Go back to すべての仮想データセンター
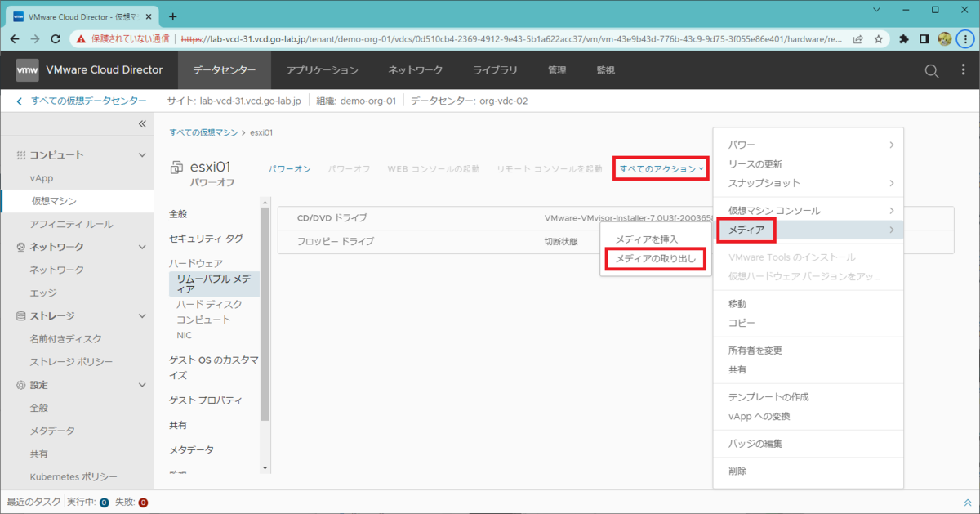The height and width of the screenshot is (514, 980). click(x=81, y=101)
